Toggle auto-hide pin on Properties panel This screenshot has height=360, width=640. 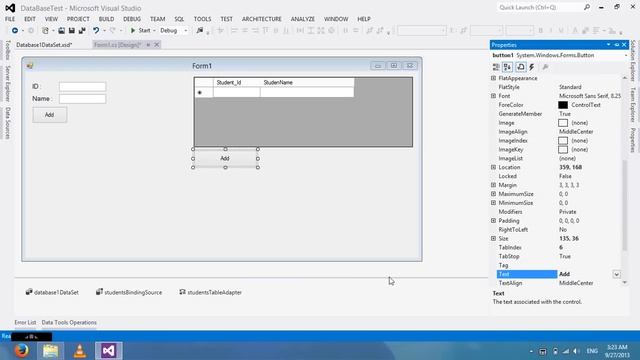tap(617, 44)
